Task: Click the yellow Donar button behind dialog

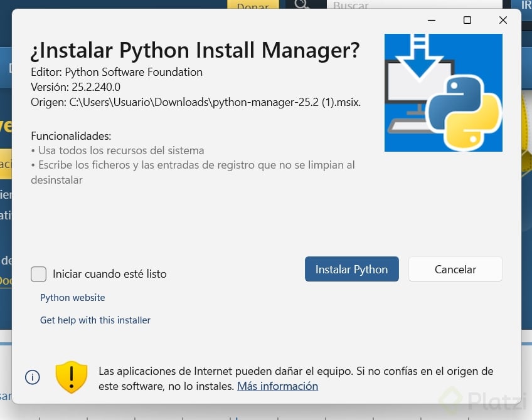Action: click(x=253, y=6)
